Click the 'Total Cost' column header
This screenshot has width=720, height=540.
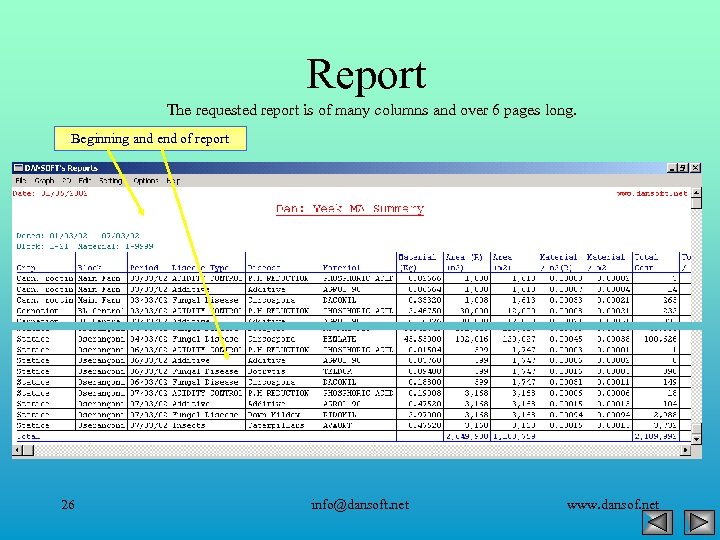(x=646, y=262)
